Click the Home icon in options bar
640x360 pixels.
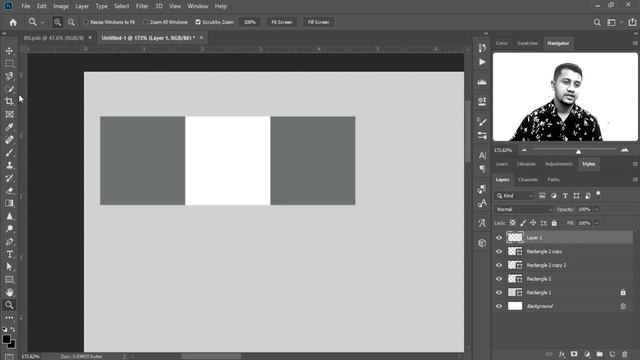[13, 22]
